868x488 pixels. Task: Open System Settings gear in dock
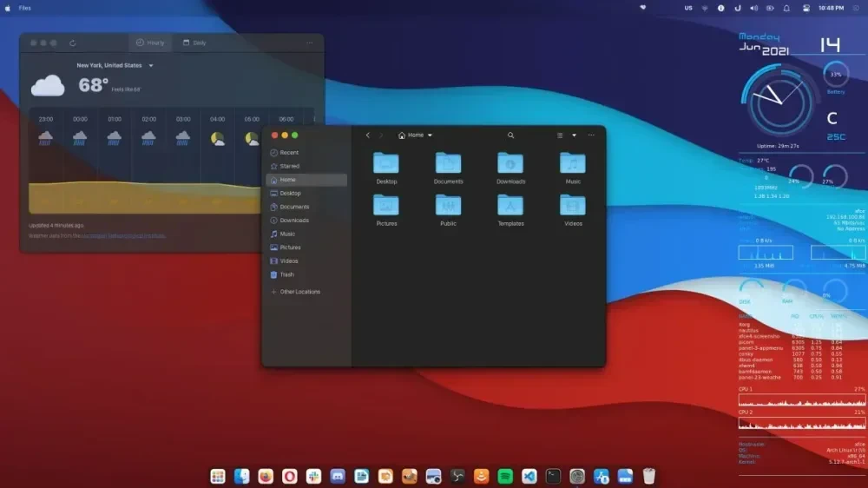[x=577, y=477]
